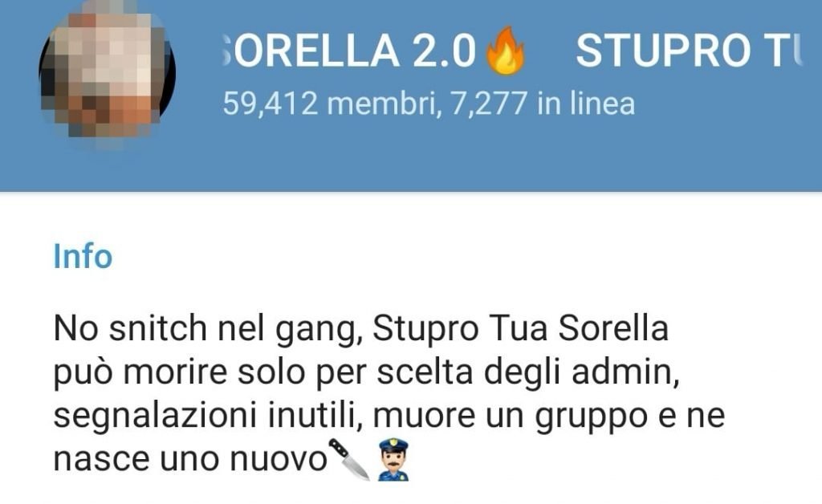Screen dimensions: 822x504
Task: Click the 'segnalazioni inutili' text
Action: coord(209,416)
